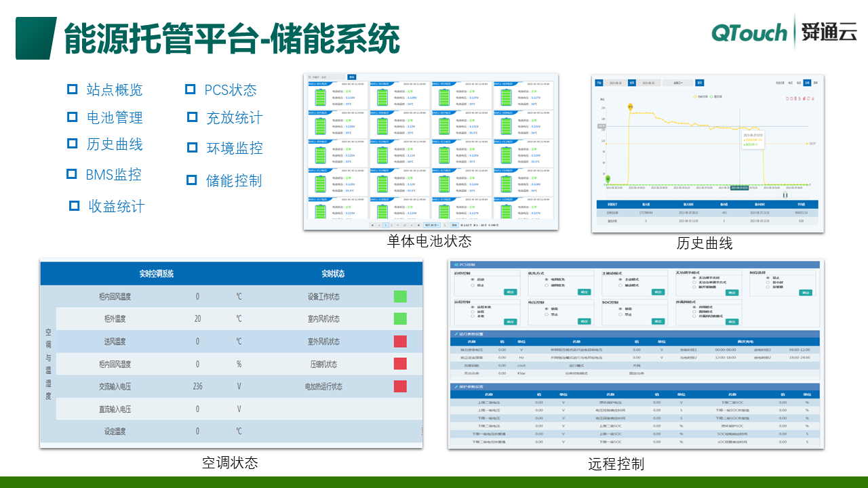Click the magnifier icon in the battery search box

pyautogui.click(x=310, y=77)
